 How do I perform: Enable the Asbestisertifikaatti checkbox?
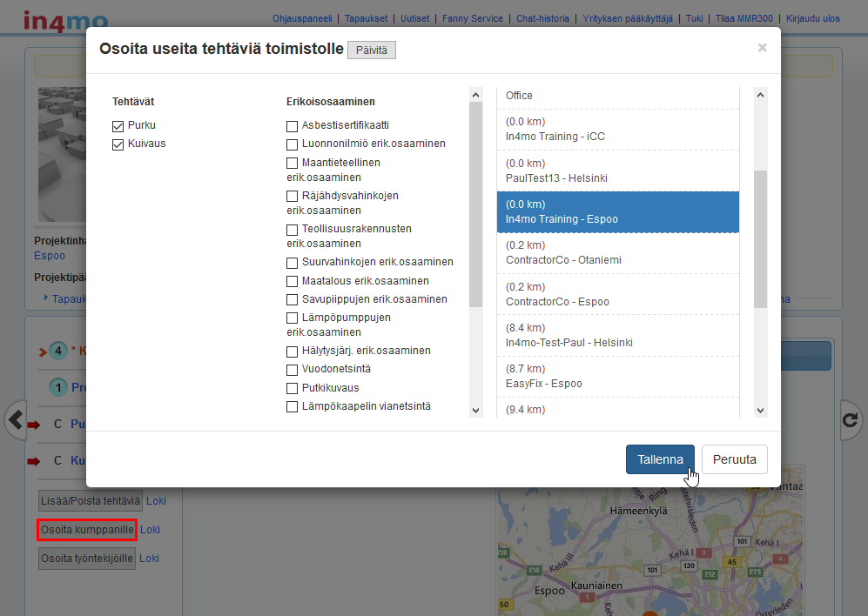tap(293, 125)
